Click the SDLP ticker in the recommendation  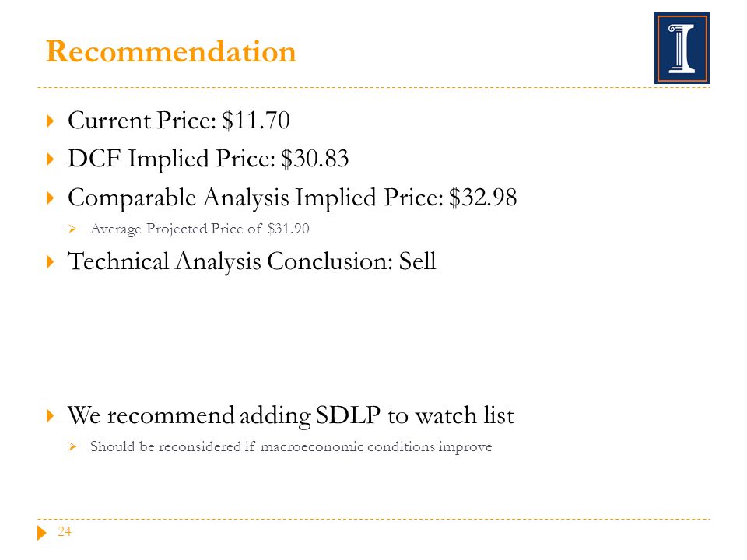(348, 415)
